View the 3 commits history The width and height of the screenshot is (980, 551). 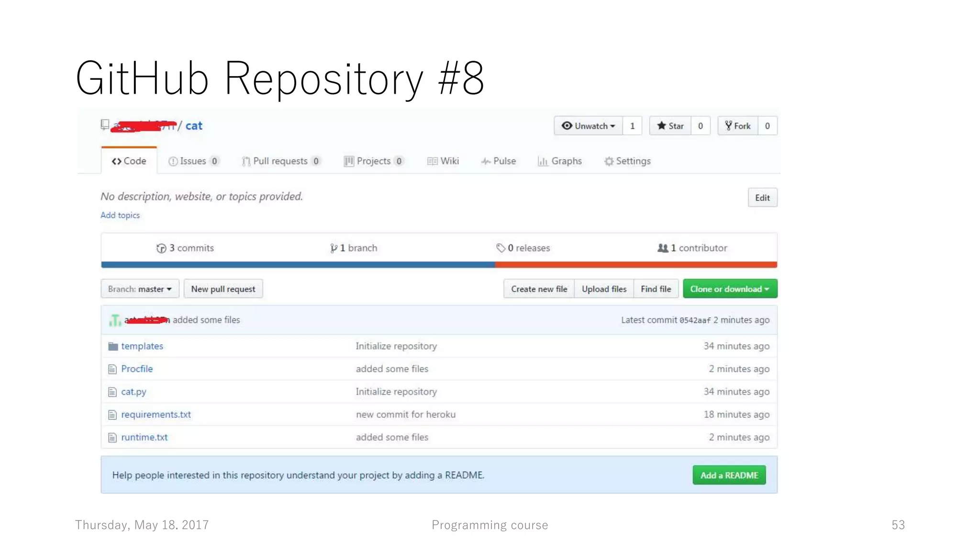[185, 248]
